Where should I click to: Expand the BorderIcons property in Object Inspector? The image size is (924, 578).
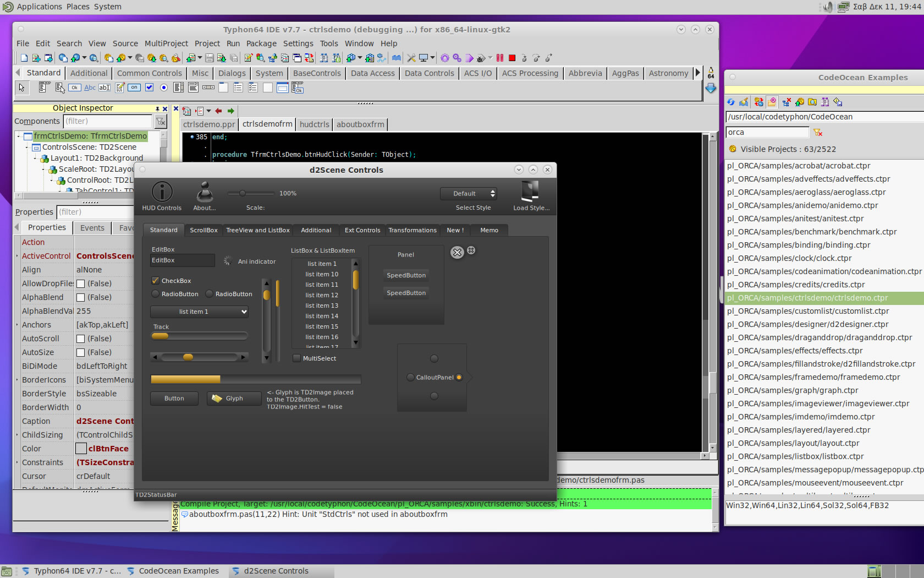(x=17, y=380)
